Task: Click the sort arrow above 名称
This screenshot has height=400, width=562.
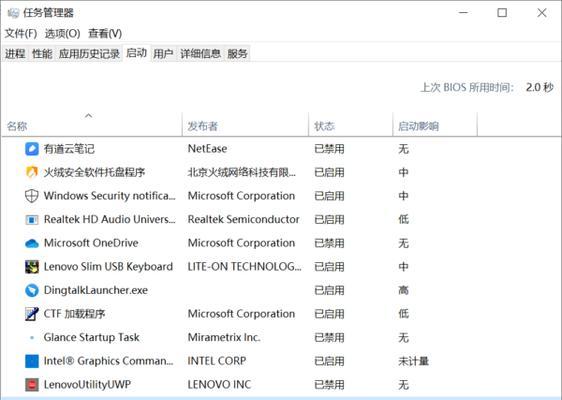Action: point(89,115)
